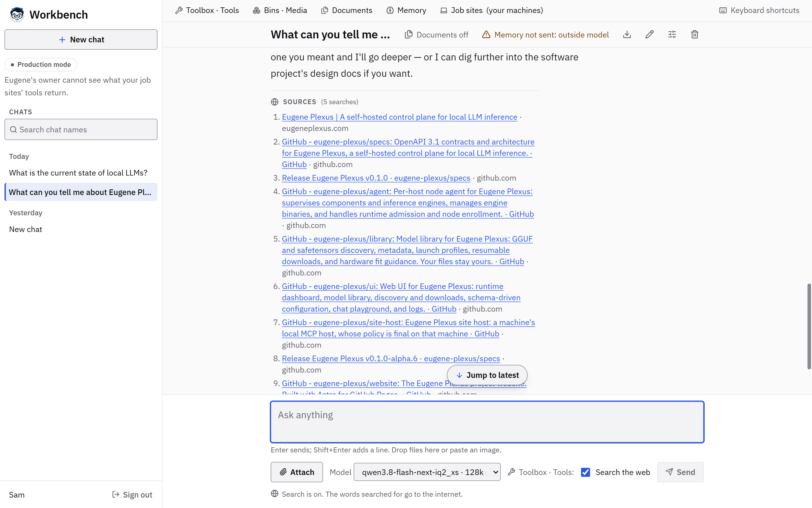The image size is (812, 508).
Task: Sign out of the account
Action: [x=132, y=494]
